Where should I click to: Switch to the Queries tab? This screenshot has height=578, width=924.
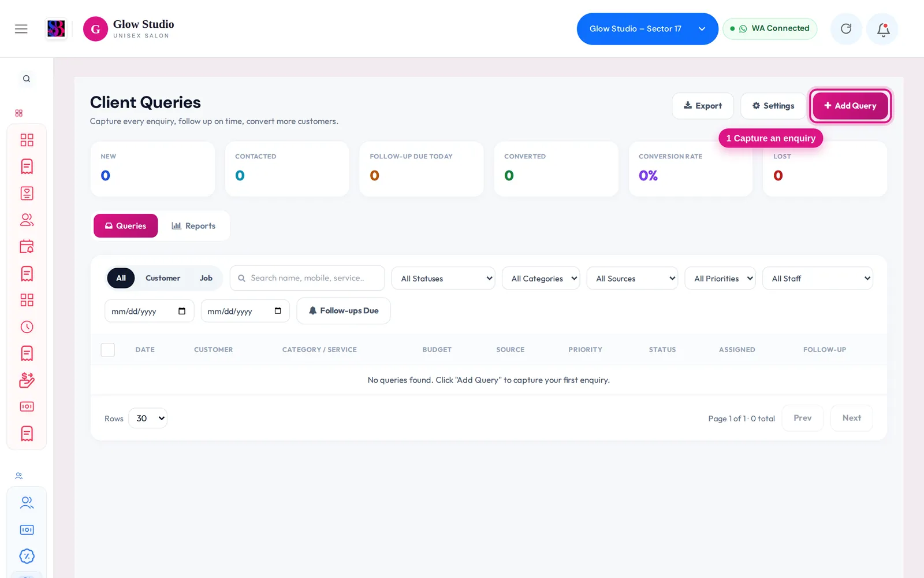click(x=125, y=225)
